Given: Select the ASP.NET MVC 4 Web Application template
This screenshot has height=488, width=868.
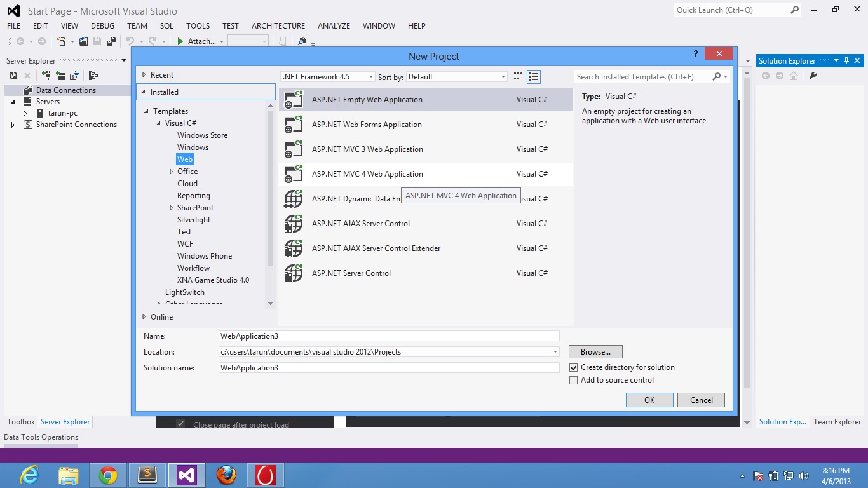Looking at the screenshot, I should [x=426, y=174].
